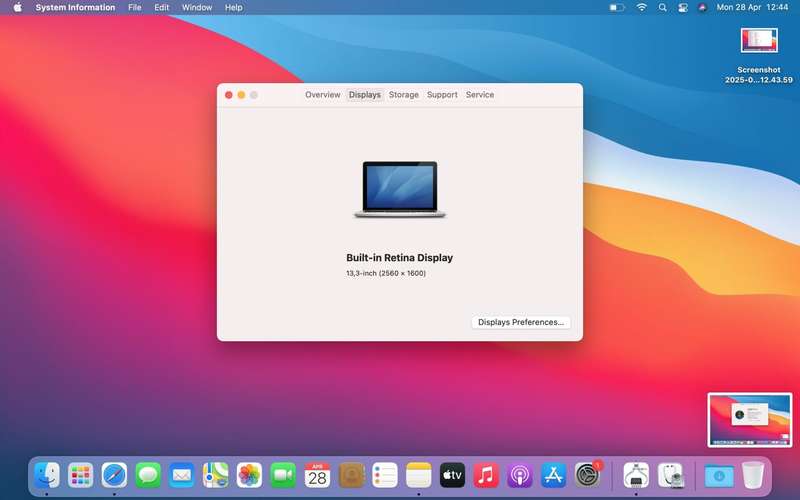Click the 13,3-inch (2560 × 1600) text
800x500 pixels.
(x=386, y=273)
